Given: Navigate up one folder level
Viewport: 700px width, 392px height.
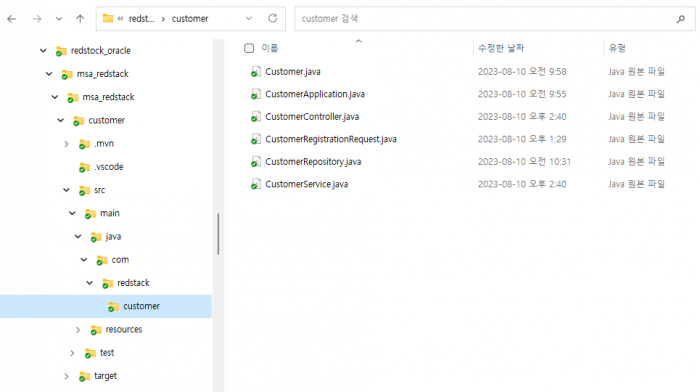Looking at the screenshot, I should pyautogui.click(x=80, y=19).
